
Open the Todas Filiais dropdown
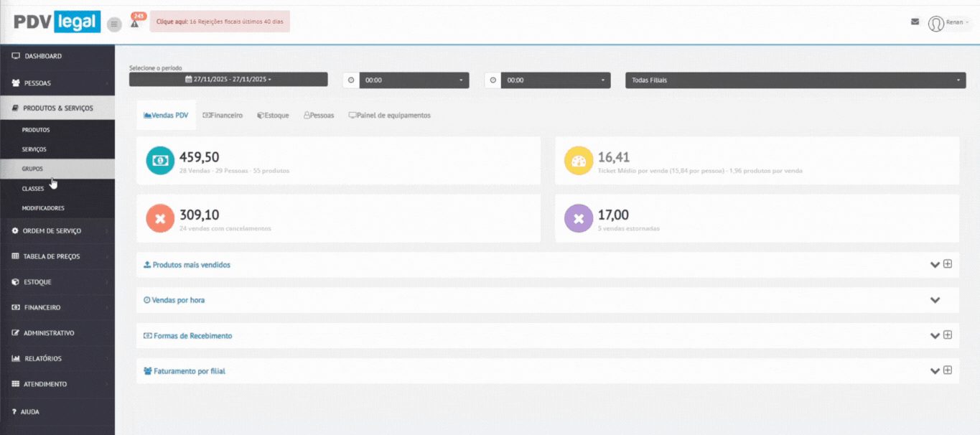(x=795, y=80)
